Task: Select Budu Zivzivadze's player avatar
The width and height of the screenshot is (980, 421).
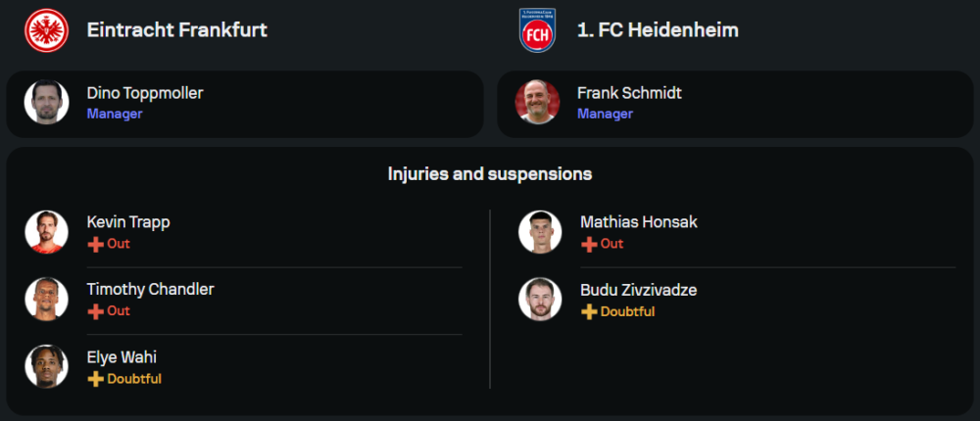Action: (x=540, y=300)
